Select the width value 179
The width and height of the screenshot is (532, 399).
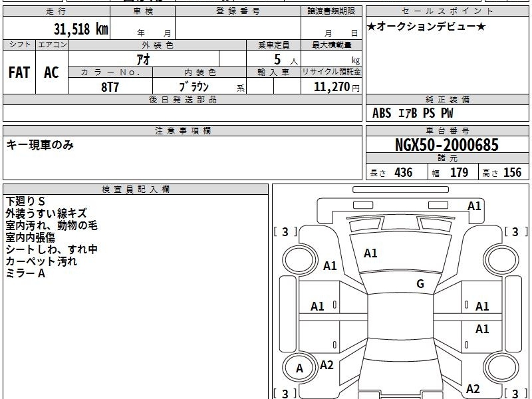coord(459,172)
